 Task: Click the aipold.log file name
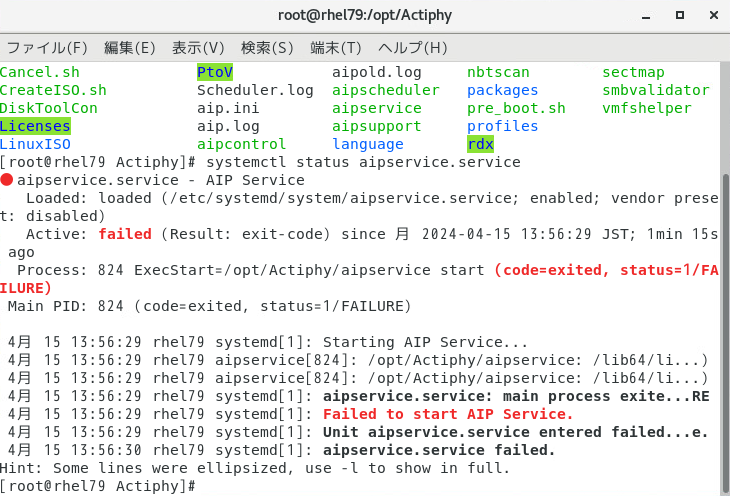376,72
